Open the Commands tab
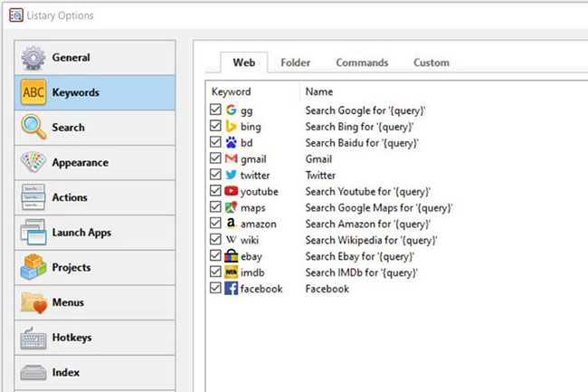 (362, 62)
